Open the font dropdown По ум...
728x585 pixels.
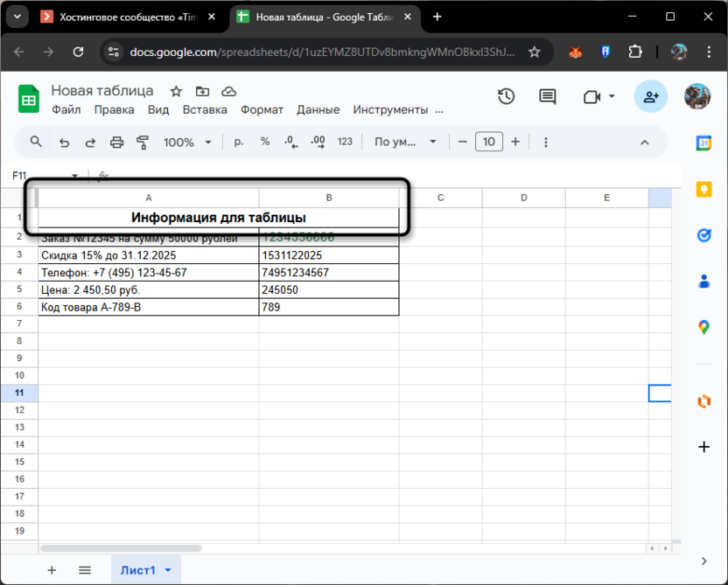405,142
